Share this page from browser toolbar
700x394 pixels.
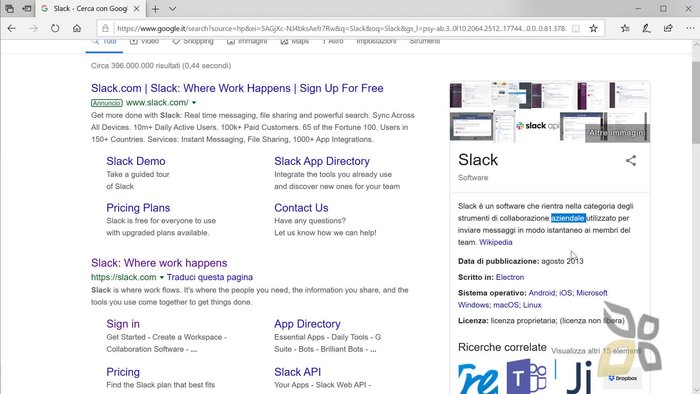(x=668, y=28)
